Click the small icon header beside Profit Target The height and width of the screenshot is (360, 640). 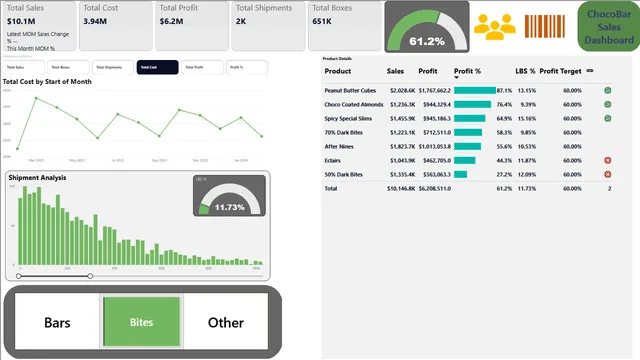point(590,71)
